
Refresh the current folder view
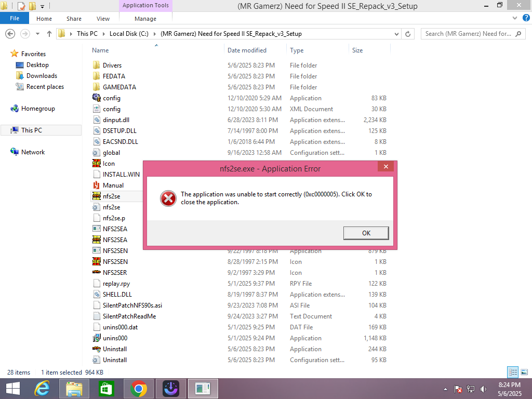[x=408, y=34]
